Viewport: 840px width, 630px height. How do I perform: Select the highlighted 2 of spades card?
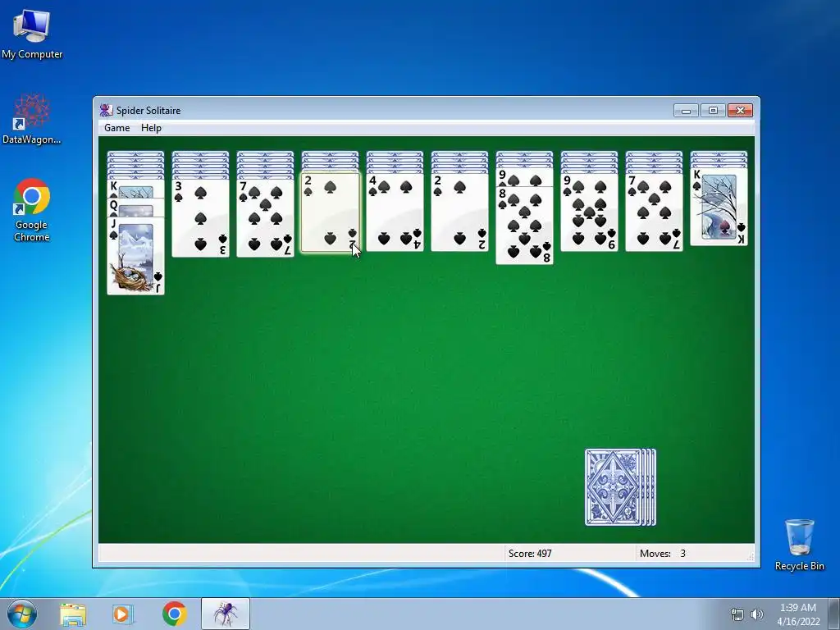pyautogui.click(x=330, y=212)
